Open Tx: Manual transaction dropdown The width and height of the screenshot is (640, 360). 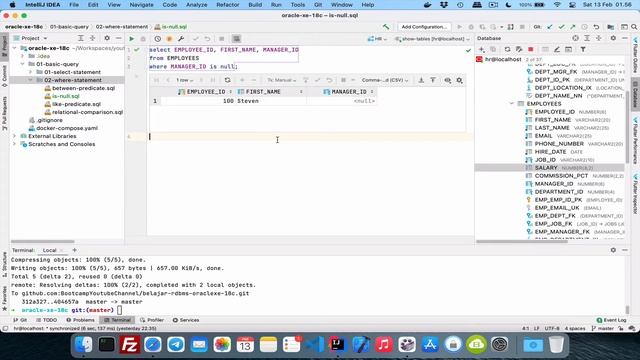pos(281,80)
